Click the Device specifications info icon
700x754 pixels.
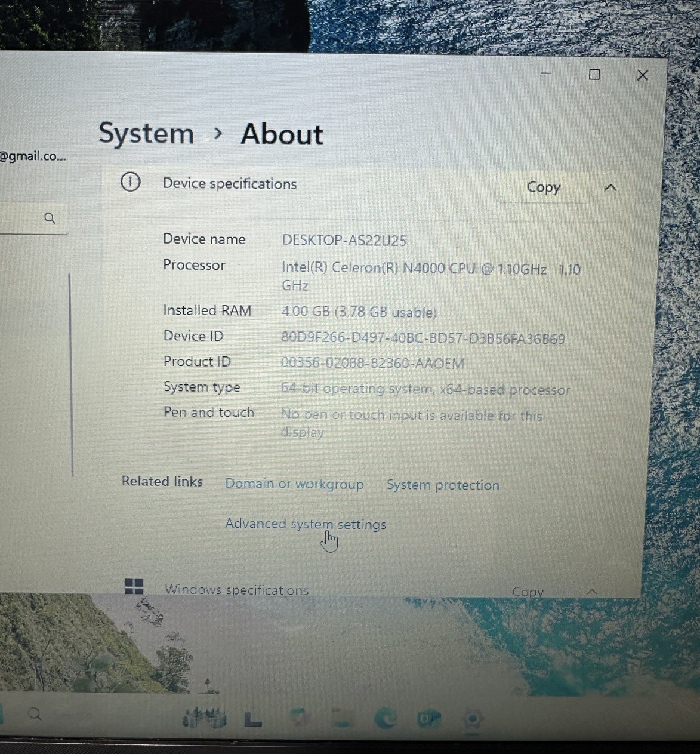click(x=130, y=181)
